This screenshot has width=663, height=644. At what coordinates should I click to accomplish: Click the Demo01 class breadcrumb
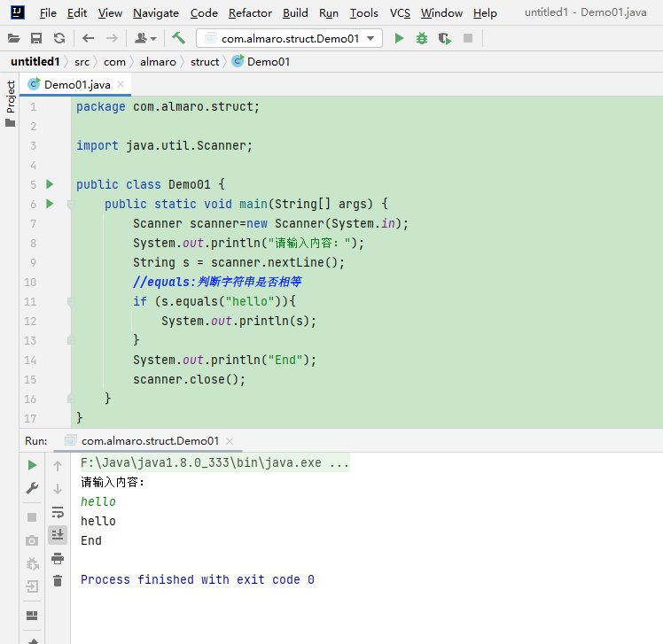pos(261,62)
